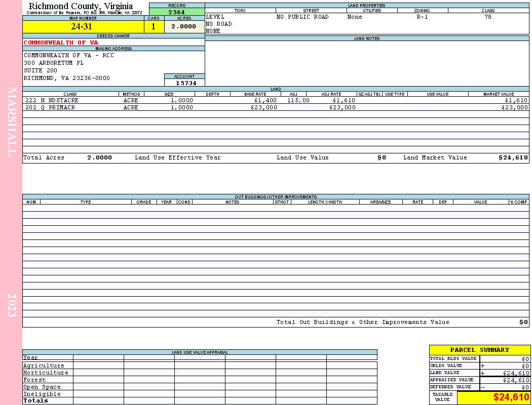Click Total Out Buildings & Other Improvements Value label
532x405 pixels.
coord(363,322)
